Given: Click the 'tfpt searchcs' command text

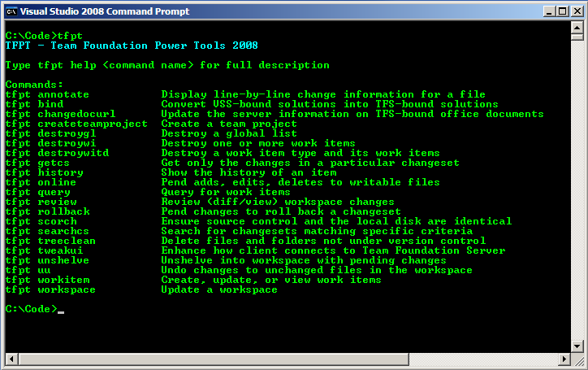Looking at the screenshot, I should 47,231.
